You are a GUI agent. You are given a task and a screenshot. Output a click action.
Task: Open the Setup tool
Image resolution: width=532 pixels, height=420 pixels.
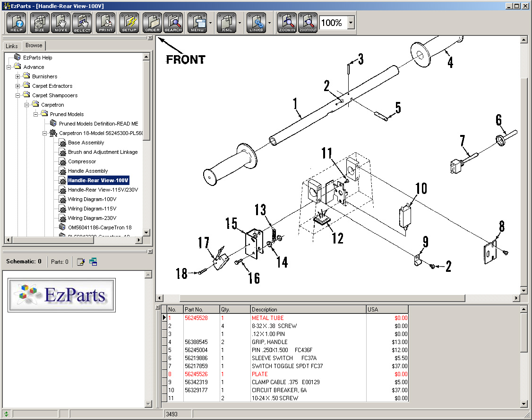click(129, 23)
